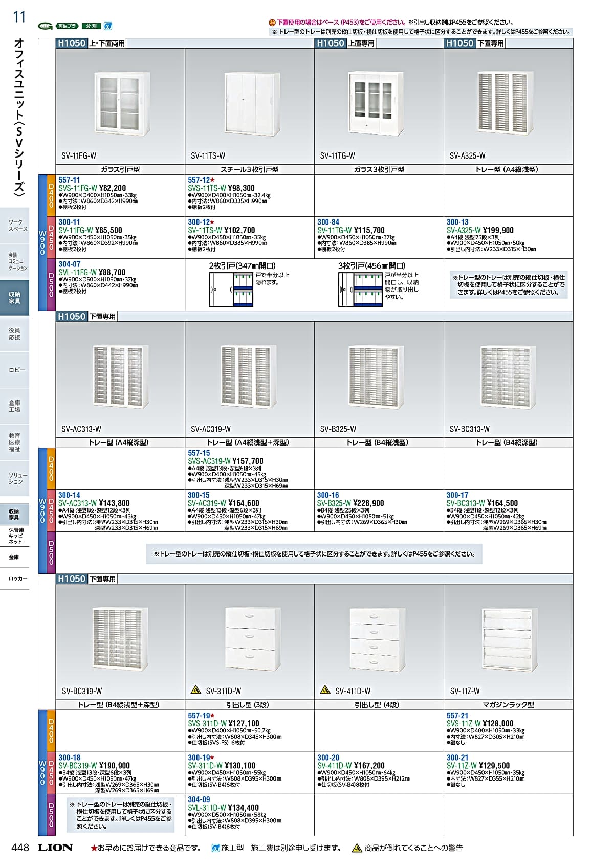Click the H1050 上置専用 section header
Image resolution: width=614 pixels, height=868 pixels.
(x=345, y=43)
